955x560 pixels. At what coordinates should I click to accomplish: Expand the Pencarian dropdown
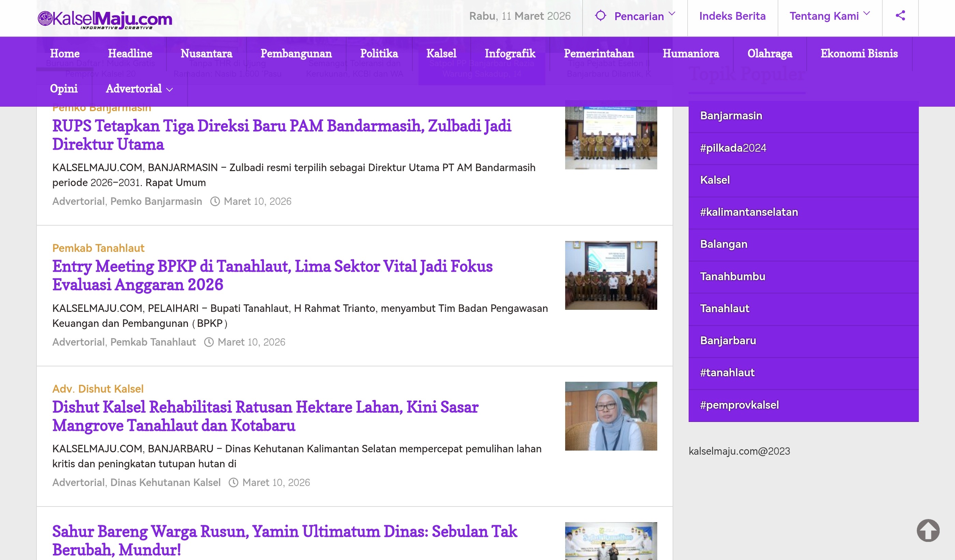pyautogui.click(x=672, y=14)
